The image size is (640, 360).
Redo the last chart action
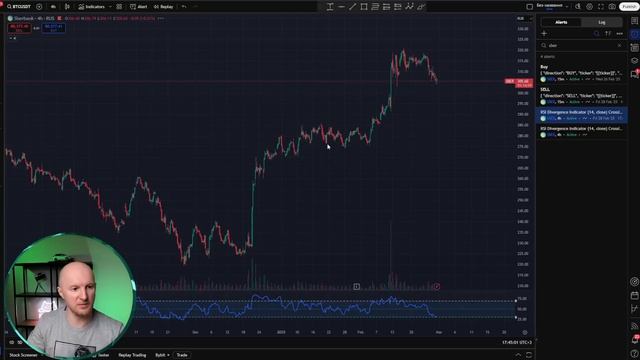coord(196,7)
